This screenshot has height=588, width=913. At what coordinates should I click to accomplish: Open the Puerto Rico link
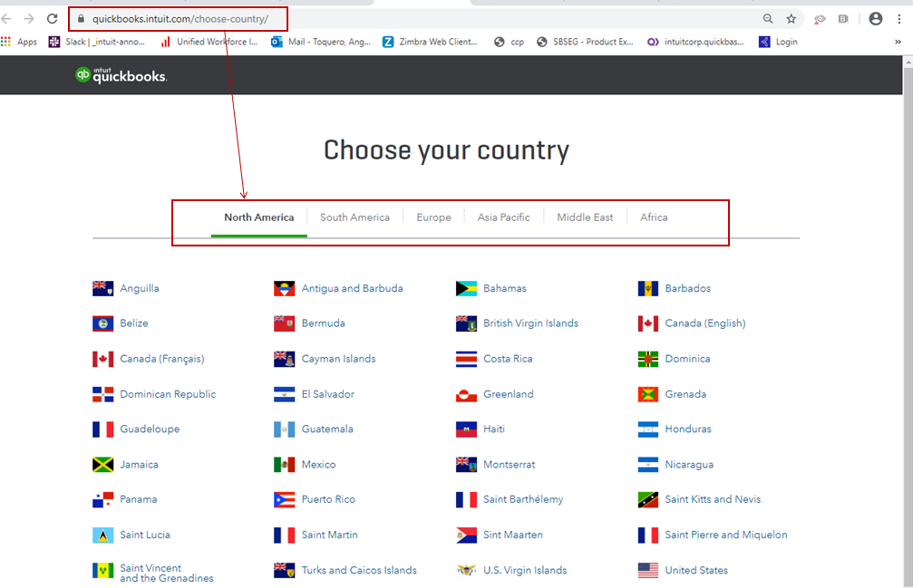328,499
